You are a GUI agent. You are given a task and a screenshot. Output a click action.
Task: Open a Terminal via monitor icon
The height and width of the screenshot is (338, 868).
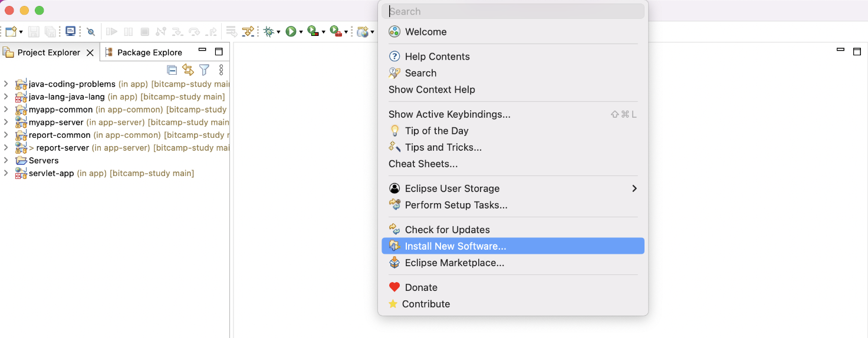click(71, 31)
